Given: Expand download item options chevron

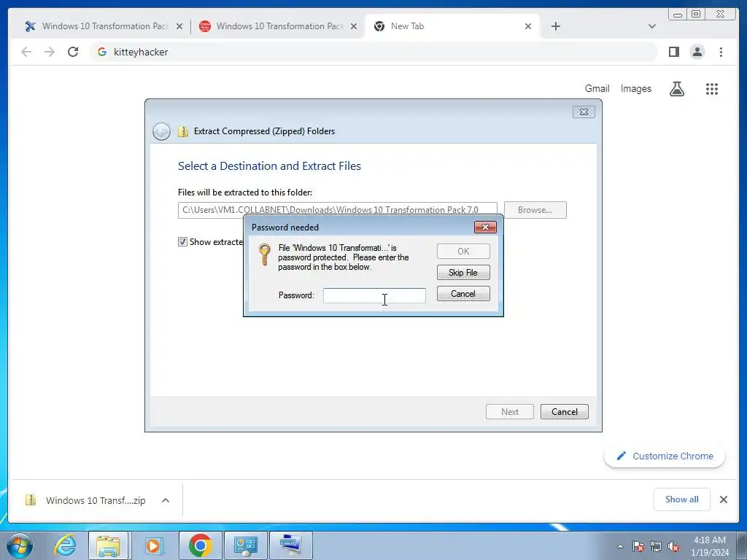Looking at the screenshot, I should tap(166, 500).
